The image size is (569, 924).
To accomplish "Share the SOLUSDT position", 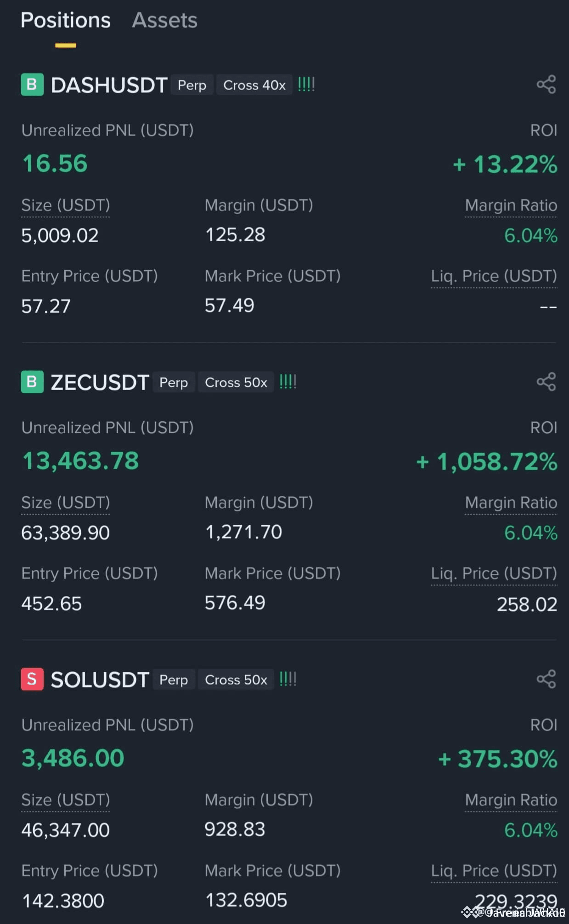I will coord(546,679).
